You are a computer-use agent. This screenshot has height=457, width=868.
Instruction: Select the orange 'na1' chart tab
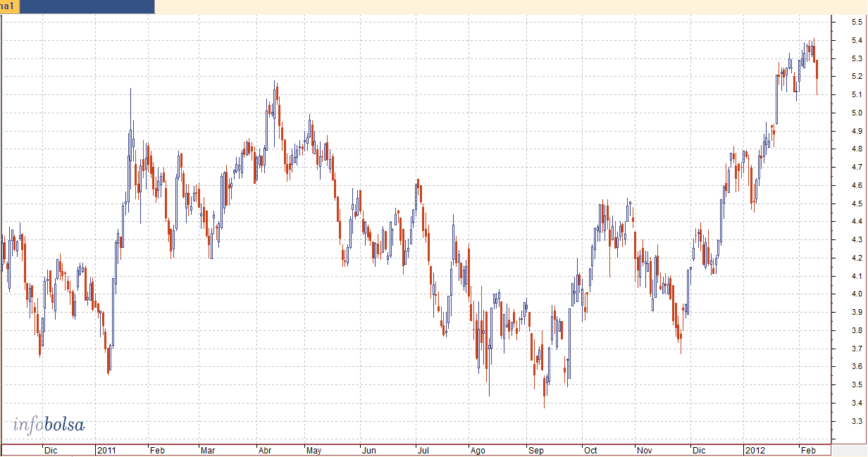[10, 6]
